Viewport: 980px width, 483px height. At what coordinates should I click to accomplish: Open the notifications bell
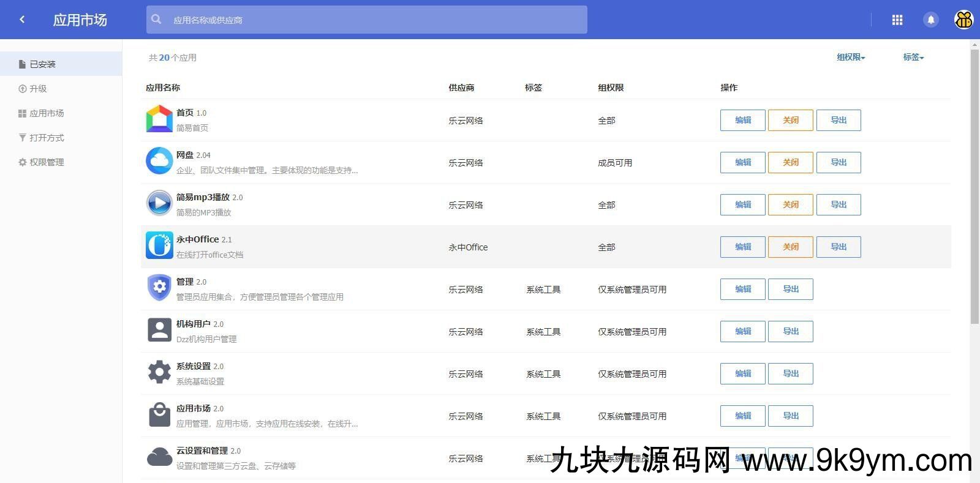(930, 20)
